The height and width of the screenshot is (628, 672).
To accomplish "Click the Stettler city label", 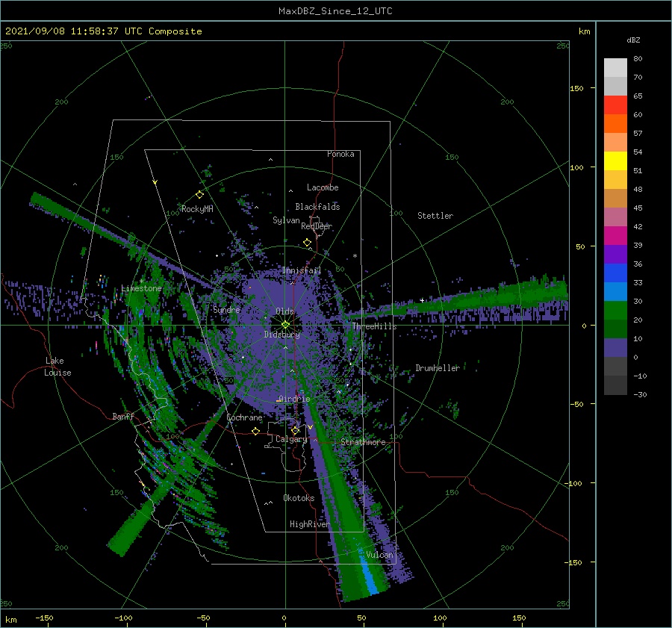I will pos(435,216).
